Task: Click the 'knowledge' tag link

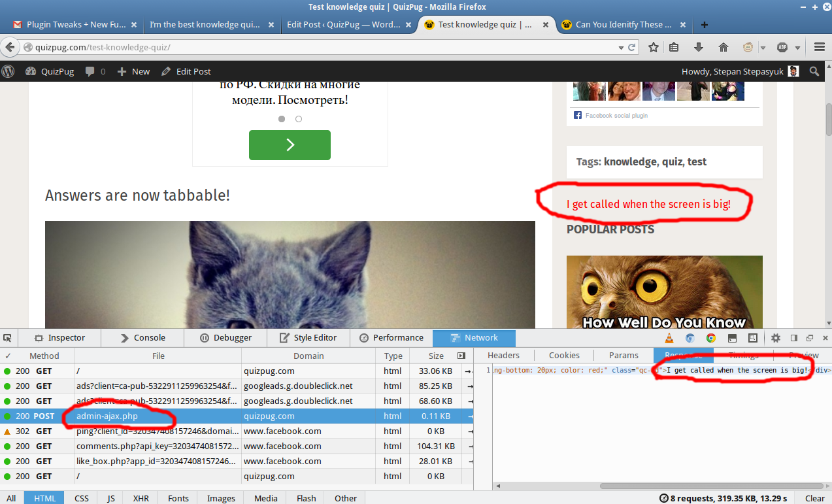Action: 630,161
